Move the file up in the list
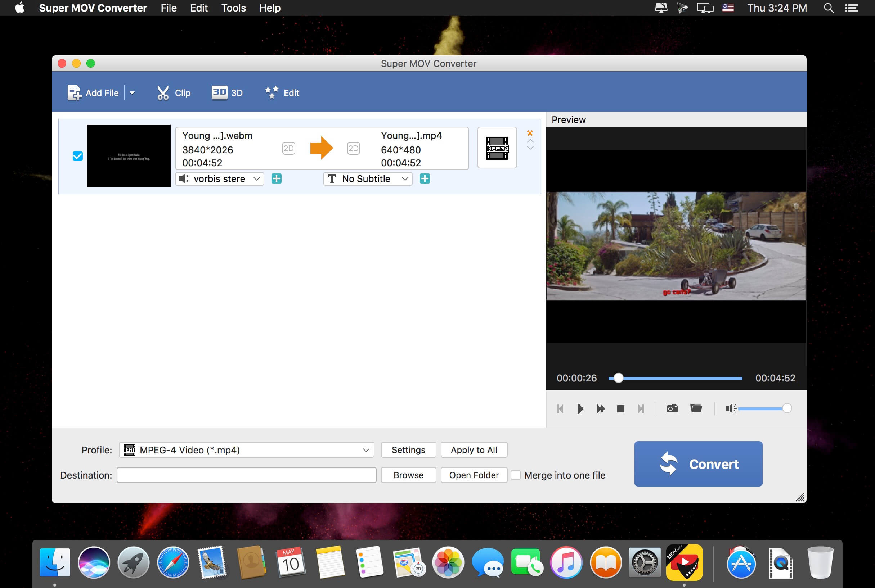 point(530,141)
